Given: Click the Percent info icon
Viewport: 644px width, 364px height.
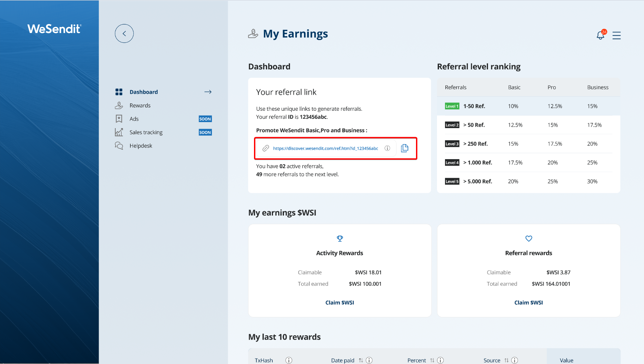Looking at the screenshot, I should [440, 360].
